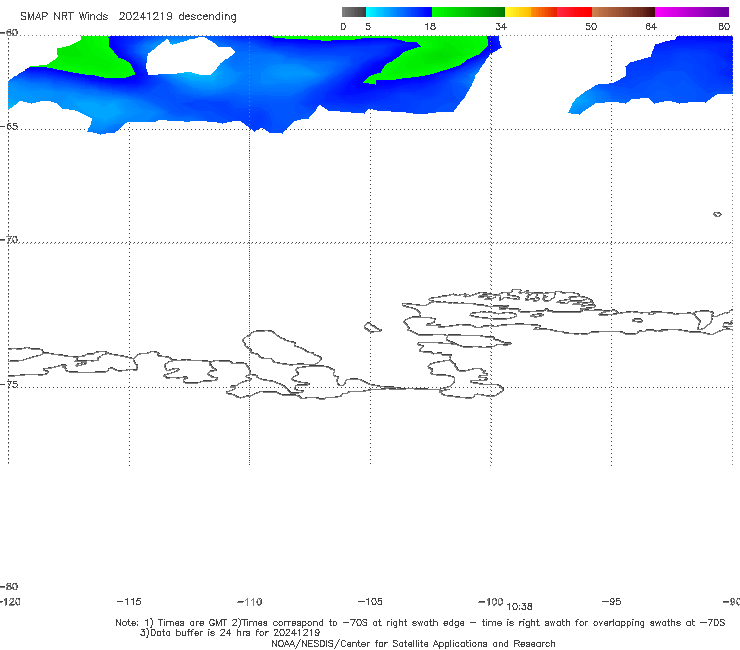Click the green segment of the color bar
Image resolution: width=740 pixels, height=650 pixels.
468,12
